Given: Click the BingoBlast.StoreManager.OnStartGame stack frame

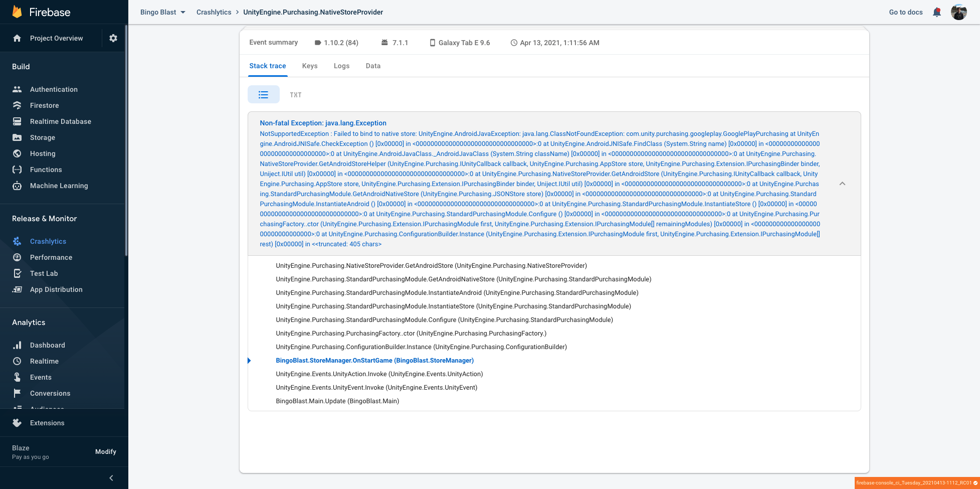Looking at the screenshot, I should point(375,361).
